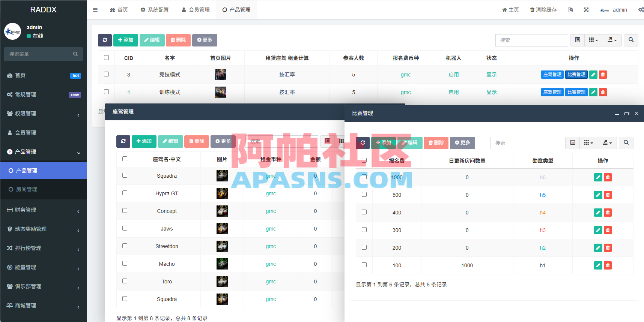Check the 竞技模式 row checkbox
Viewport: 644px width, 322px height.
click(x=107, y=74)
